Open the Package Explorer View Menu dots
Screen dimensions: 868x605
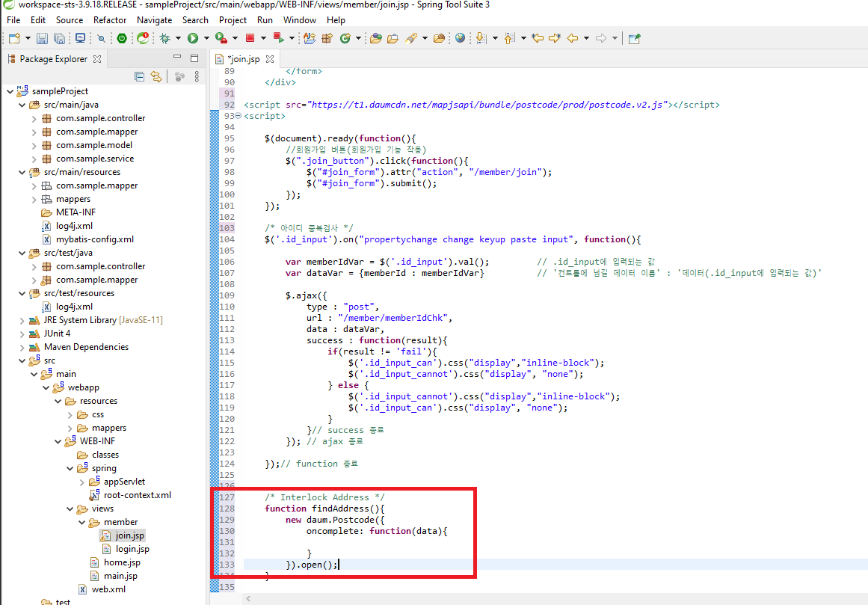[197, 76]
